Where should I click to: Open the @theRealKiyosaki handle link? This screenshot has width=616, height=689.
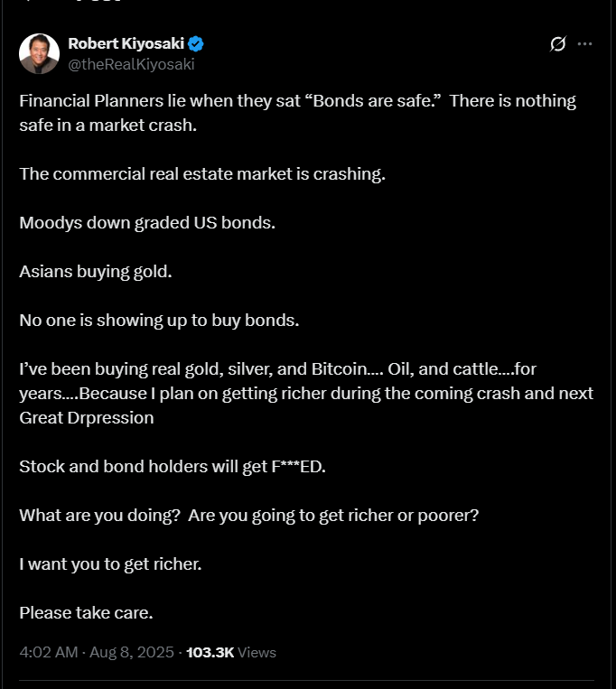tap(131, 64)
